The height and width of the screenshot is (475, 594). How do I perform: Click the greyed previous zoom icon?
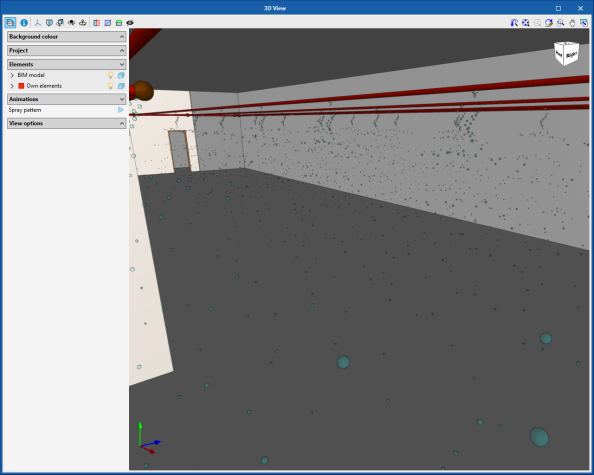pos(537,23)
